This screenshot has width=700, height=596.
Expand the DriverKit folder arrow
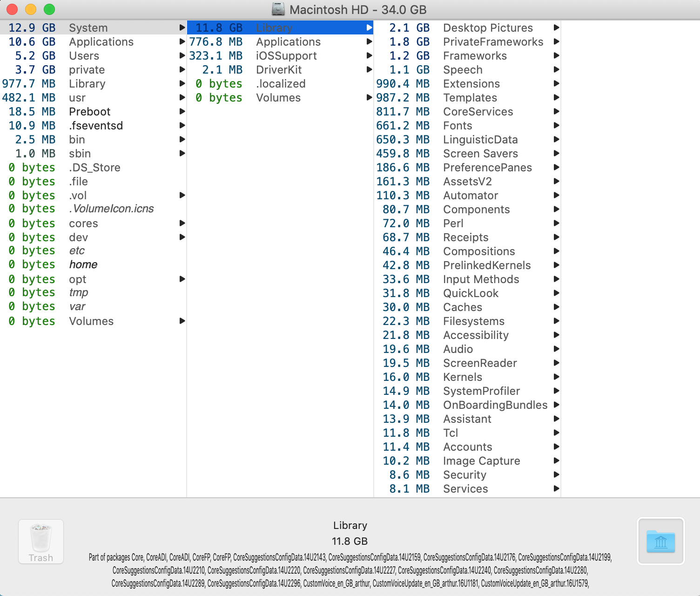(x=370, y=70)
